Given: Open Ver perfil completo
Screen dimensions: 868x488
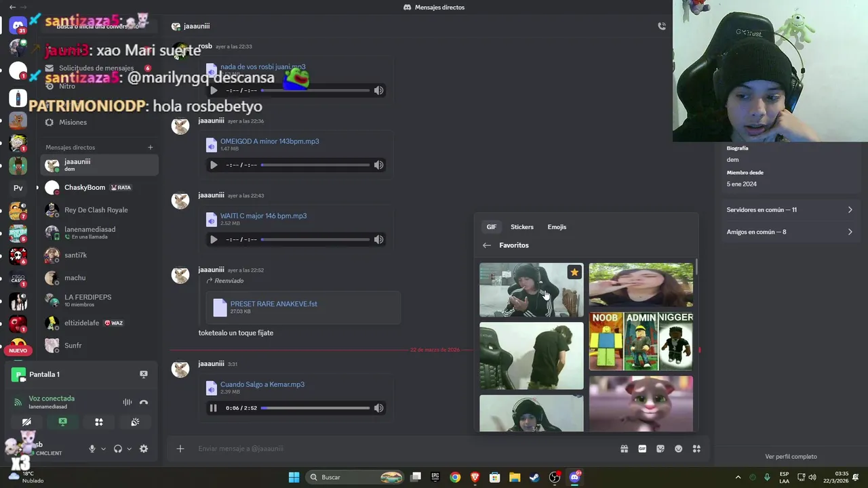Looking at the screenshot, I should [x=791, y=457].
